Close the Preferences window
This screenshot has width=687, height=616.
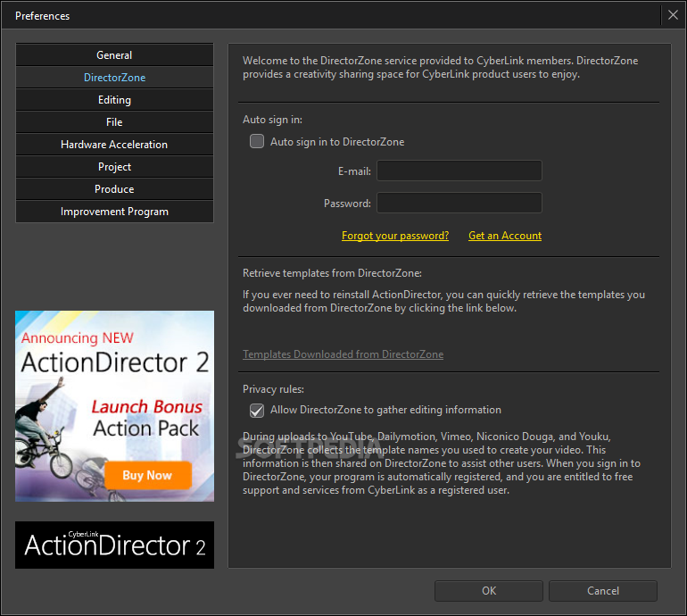click(673, 15)
